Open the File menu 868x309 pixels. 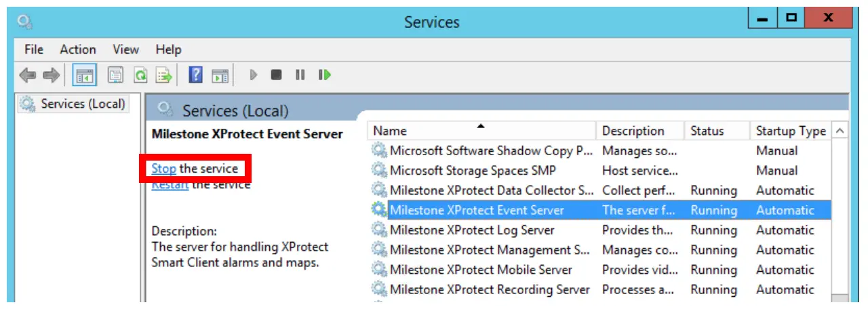33,49
